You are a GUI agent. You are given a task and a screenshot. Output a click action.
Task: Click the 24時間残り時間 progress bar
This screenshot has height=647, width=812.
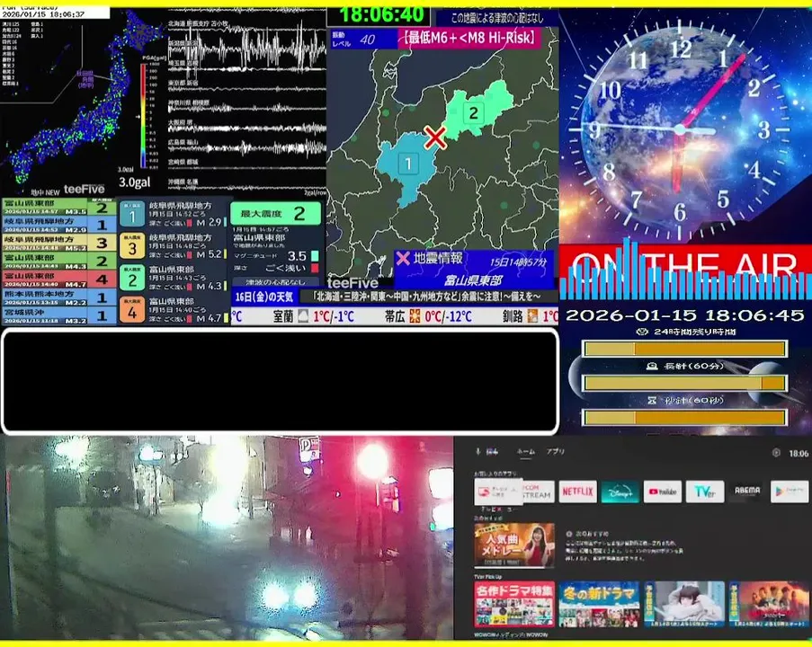point(684,349)
